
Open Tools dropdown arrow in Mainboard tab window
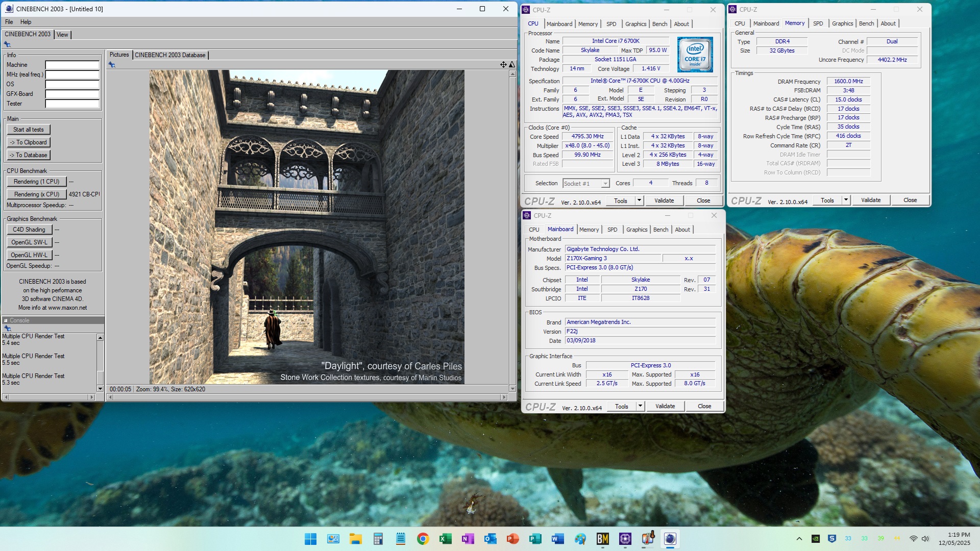pos(640,406)
